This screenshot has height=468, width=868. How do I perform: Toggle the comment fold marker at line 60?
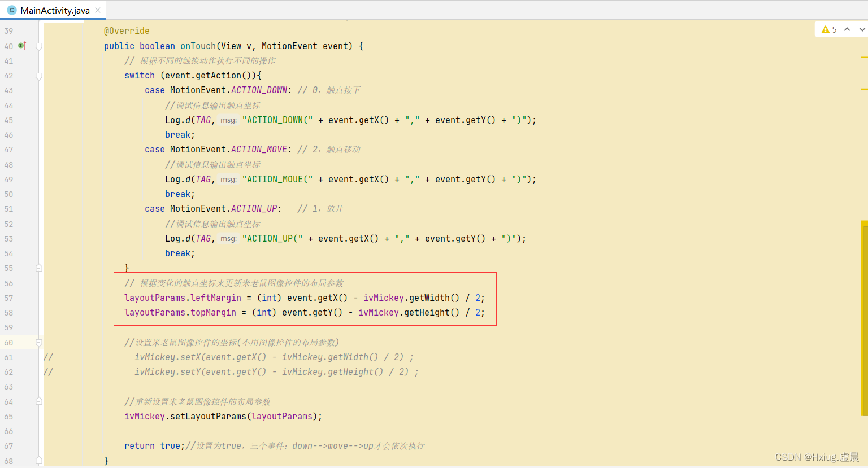pyautogui.click(x=39, y=343)
